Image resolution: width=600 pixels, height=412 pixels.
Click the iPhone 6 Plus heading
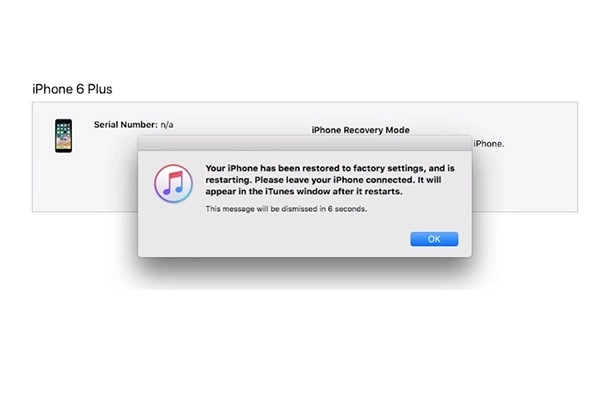(x=72, y=89)
